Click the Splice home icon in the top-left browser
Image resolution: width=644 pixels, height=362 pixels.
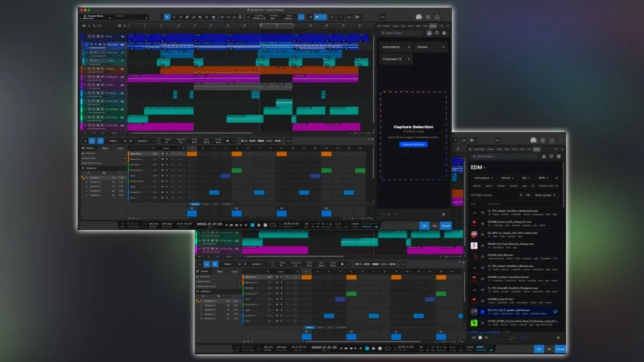(429, 33)
